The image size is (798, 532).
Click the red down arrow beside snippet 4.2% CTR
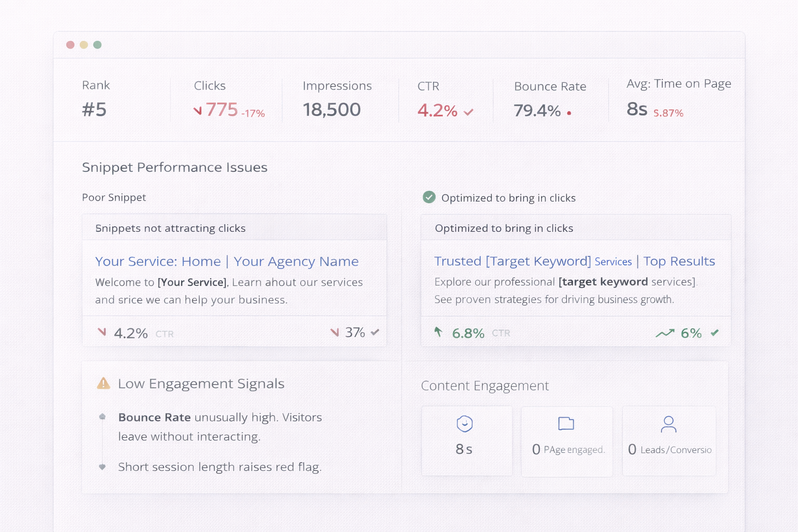[102, 332]
